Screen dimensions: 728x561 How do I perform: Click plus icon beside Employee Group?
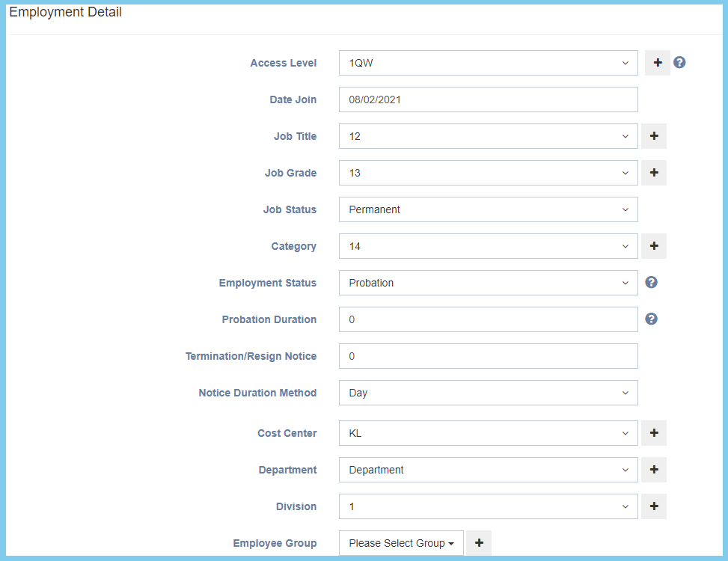(479, 543)
